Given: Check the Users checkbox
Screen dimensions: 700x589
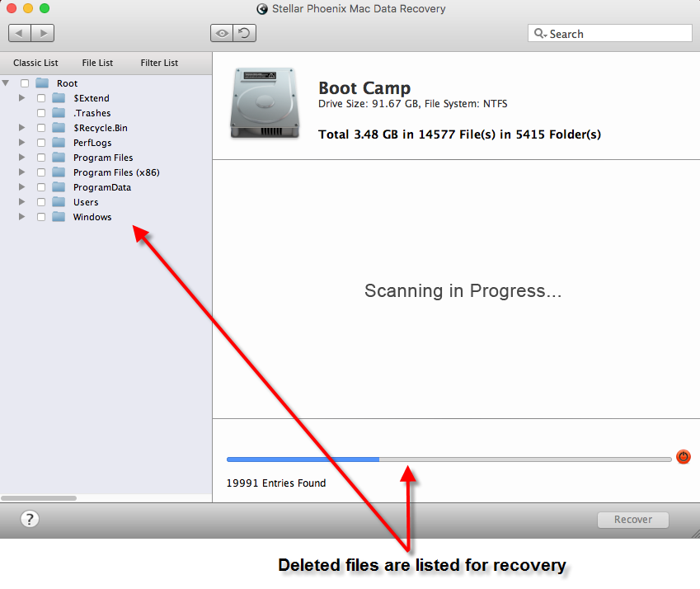Looking at the screenshot, I should (x=41, y=202).
